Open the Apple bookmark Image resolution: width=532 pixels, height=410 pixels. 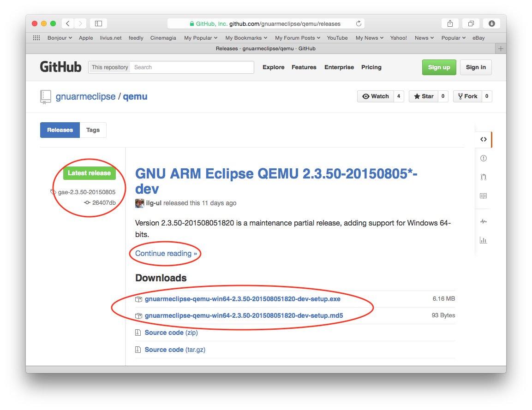tap(86, 38)
